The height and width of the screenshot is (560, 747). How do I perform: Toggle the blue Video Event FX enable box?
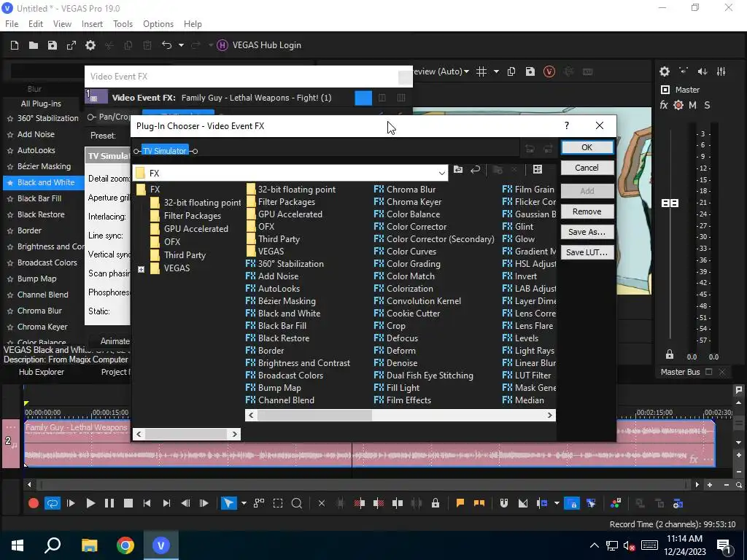pyautogui.click(x=363, y=98)
